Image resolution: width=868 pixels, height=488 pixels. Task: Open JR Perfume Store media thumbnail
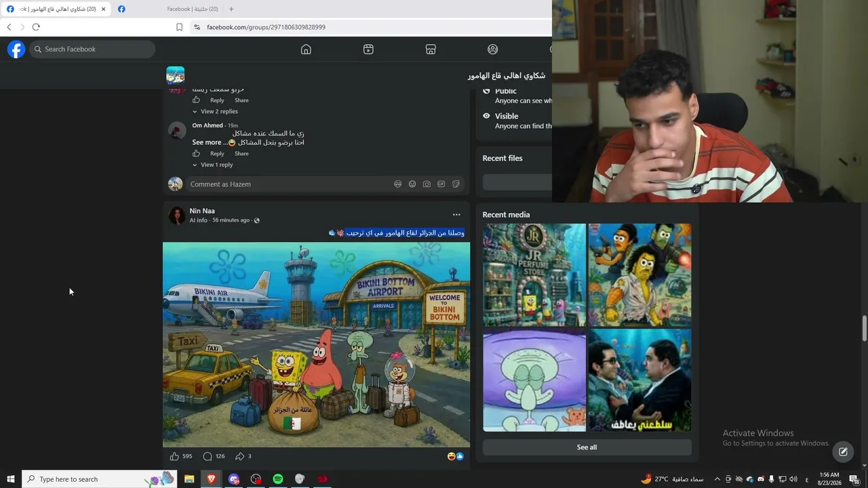tap(534, 275)
